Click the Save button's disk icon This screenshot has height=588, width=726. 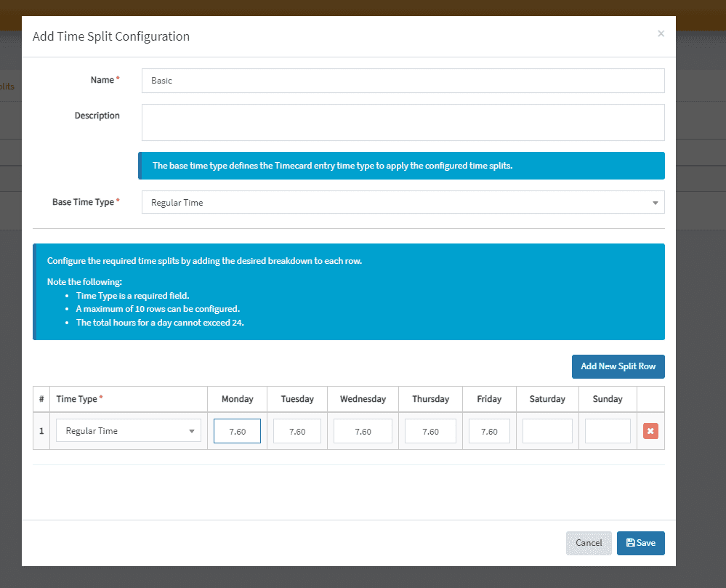[x=631, y=543]
